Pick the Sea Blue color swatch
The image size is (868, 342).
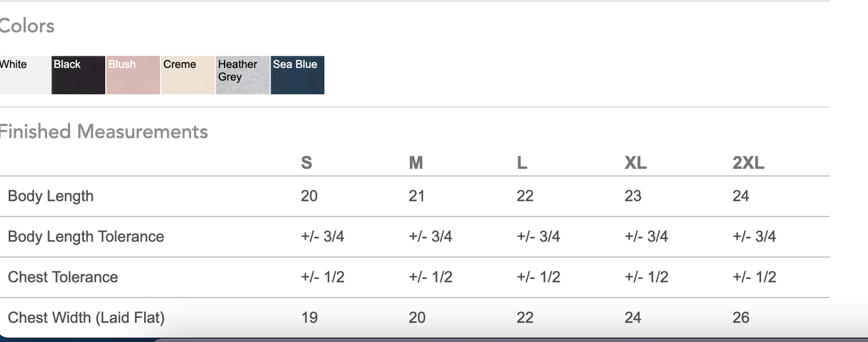(x=297, y=75)
